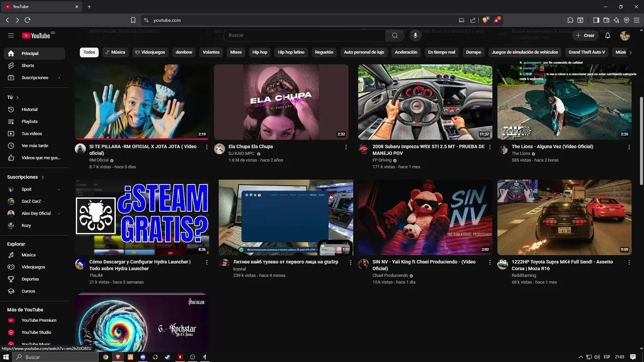Start voice search with microphone icon

pyautogui.click(x=416, y=35)
